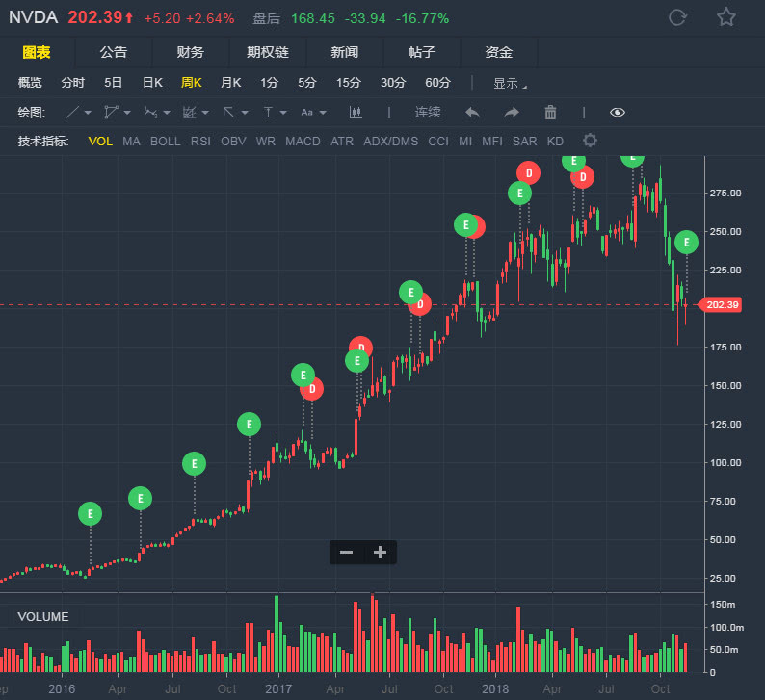
Task: Open the 显示 display dropdown
Action: [510, 84]
